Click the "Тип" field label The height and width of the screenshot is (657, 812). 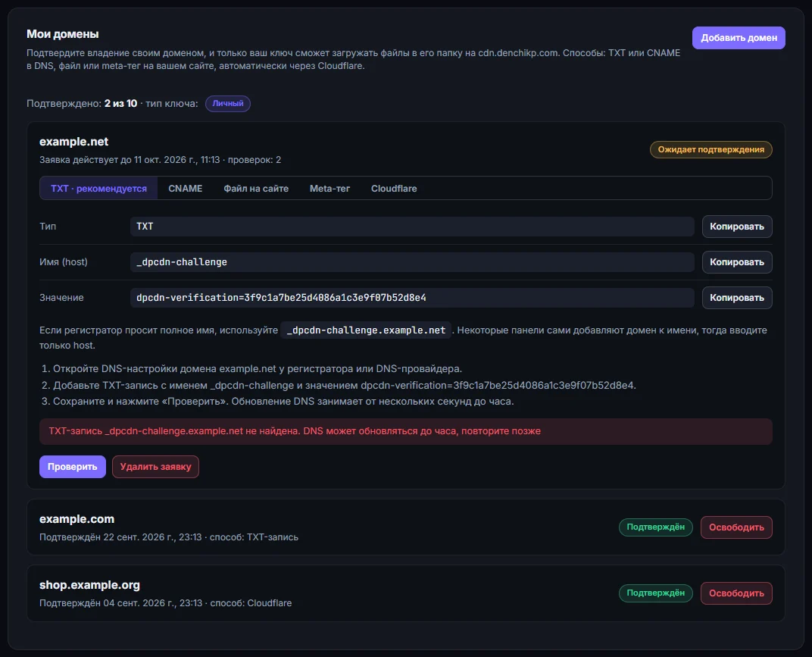pyautogui.click(x=48, y=227)
